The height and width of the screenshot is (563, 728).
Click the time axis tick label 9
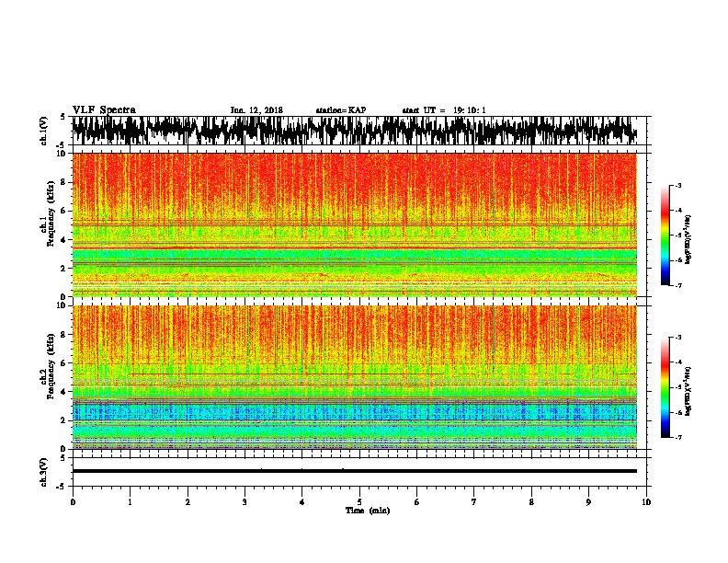coord(588,502)
